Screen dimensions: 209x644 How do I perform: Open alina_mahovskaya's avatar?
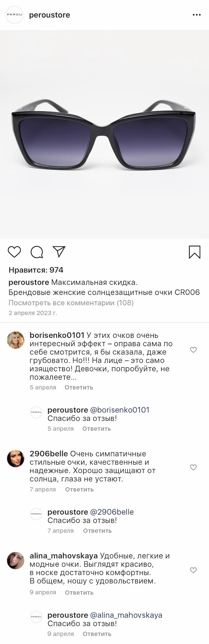tap(16, 561)
